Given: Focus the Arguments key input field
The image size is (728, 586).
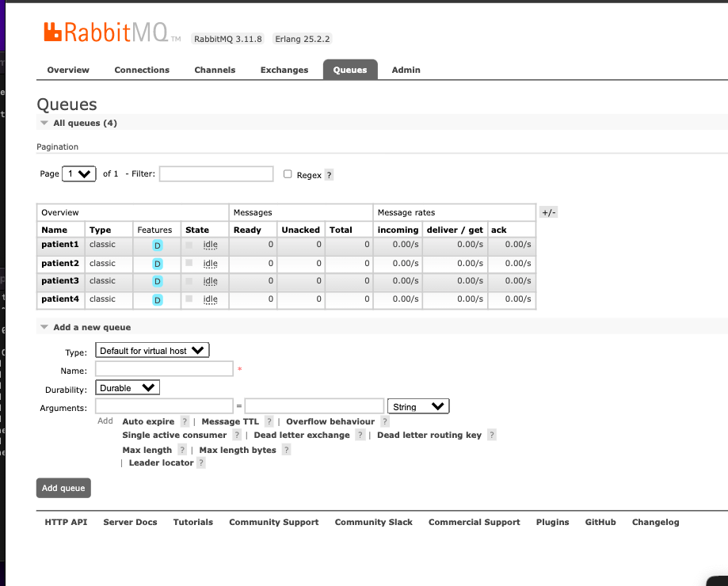Looking at the screenshot, I should pyautogui.click(x=164, y=406).
